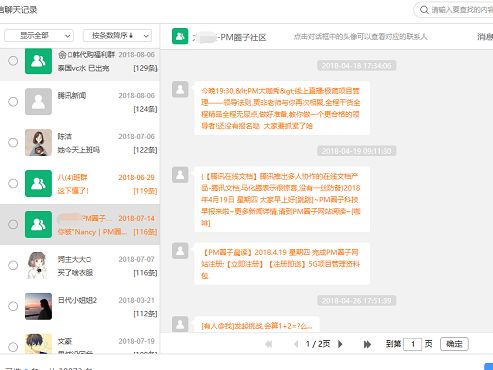Click the 腾讯在线文档 message bubble
Image resolution: width=493 pixels, height=370 pixels.
click(282, 199)
